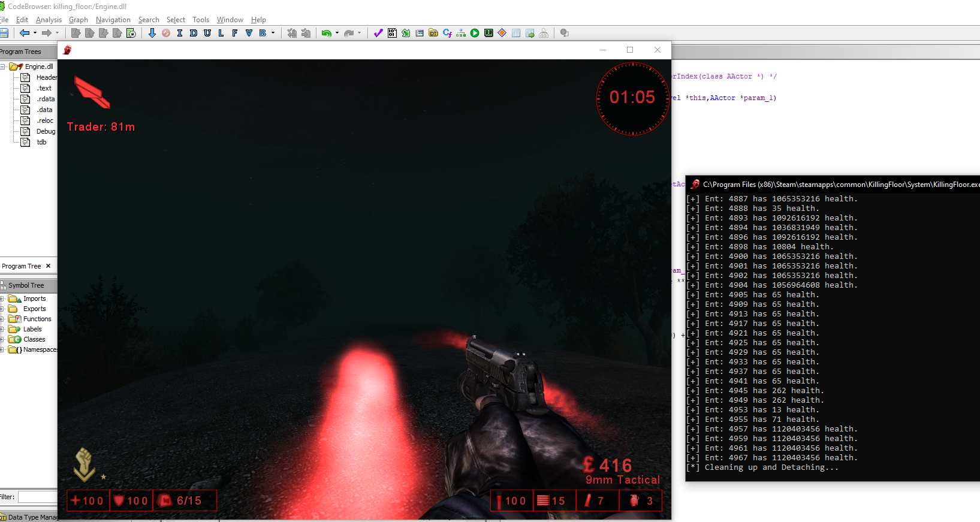
Task: Go to next bookmark (B icon)
Action: pyautogui.click(x=263, y=33)
